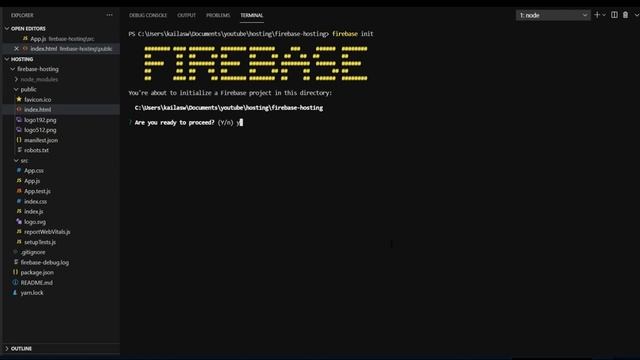The width and height of the screenshot is (640, 360).
Task: Open README.md file
Action: pos(37,282)
